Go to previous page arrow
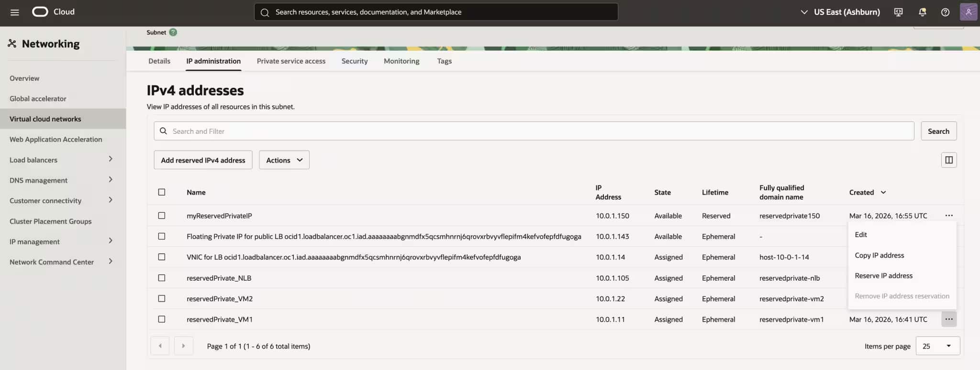Viewport: 980px width, 370px height. pyautogui.click(x=160, y=346)
